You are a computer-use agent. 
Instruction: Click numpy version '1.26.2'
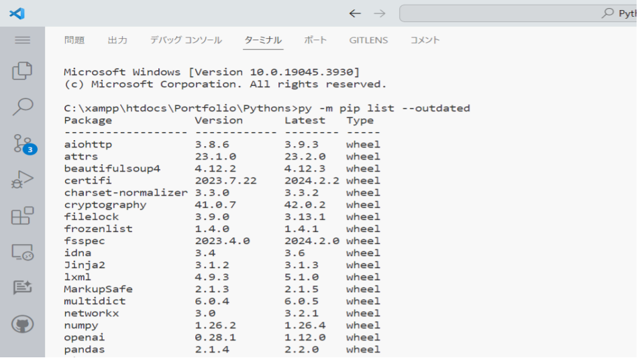[x=215, y=326]
